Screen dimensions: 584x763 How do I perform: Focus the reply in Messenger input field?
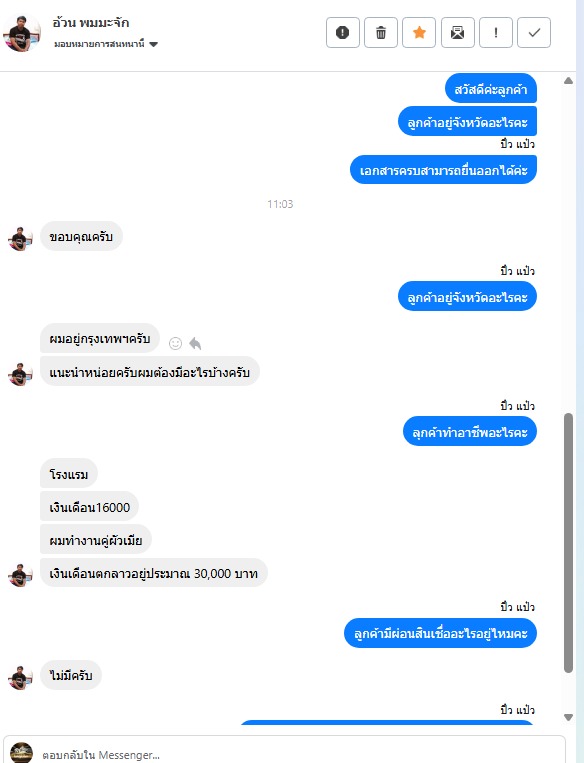pos(302,755)
